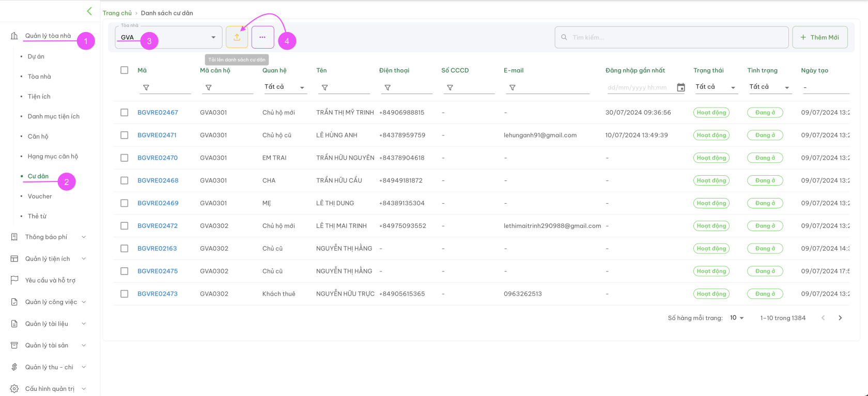
Task: Click the flag icon for Yêu cầu và hỗ trợ
Action: [x=14, y=280]
